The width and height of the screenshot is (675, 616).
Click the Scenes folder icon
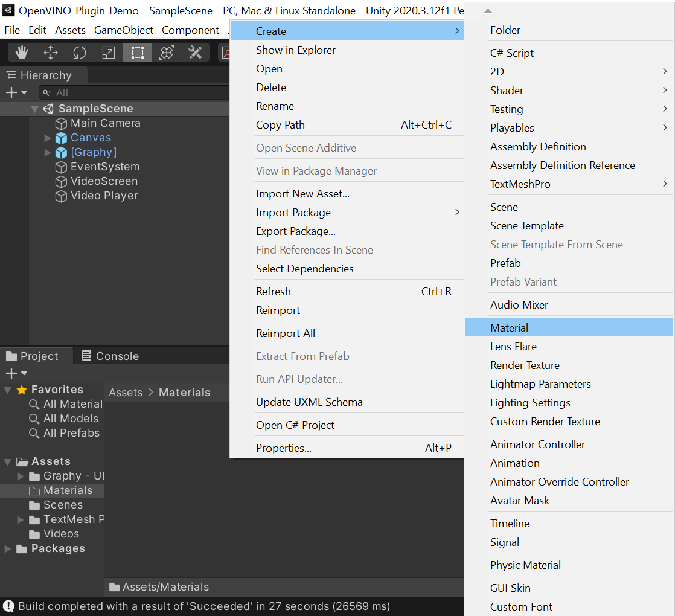click(34, 505)
